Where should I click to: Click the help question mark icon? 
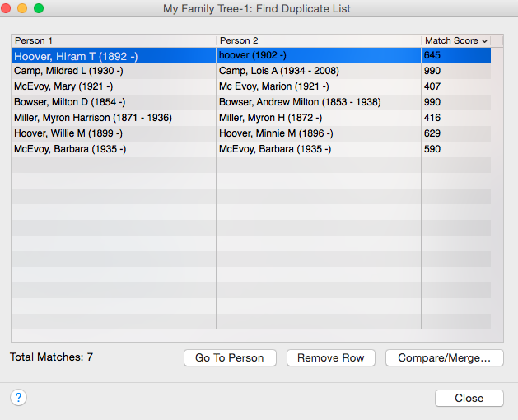[19, 398]
